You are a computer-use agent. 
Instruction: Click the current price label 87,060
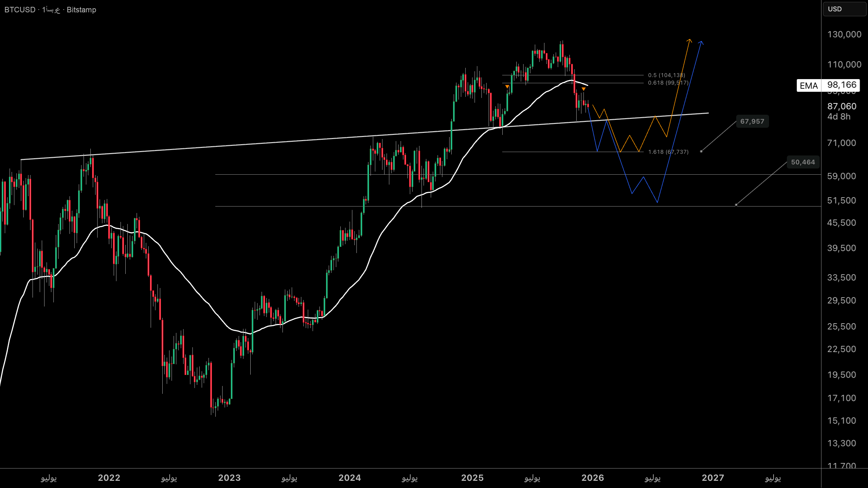coord(842,106)
